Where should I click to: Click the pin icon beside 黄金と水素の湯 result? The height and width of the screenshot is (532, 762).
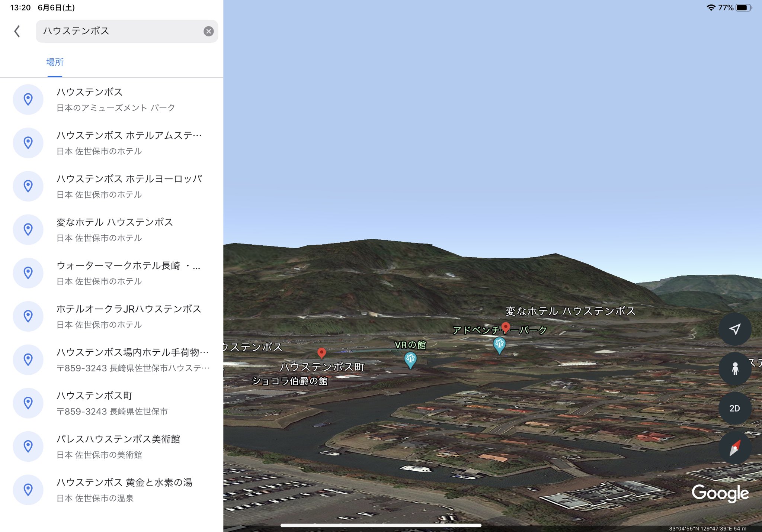(28, 490)
